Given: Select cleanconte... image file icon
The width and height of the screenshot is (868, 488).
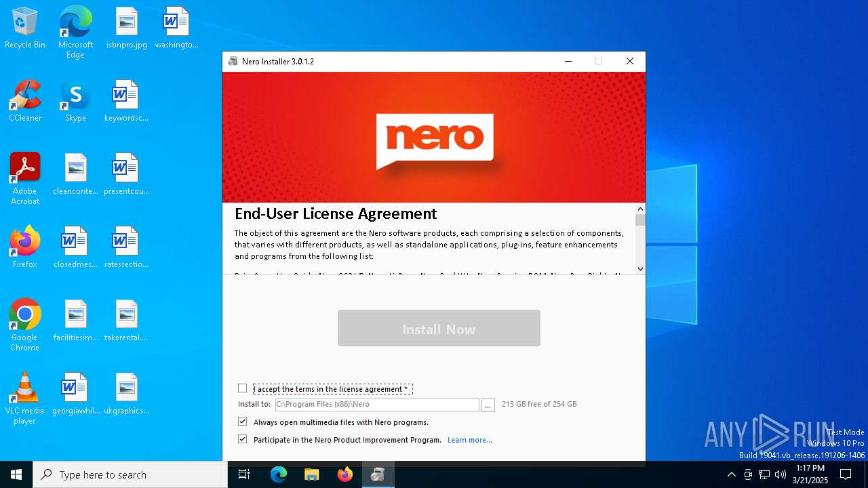Looking at the screenshot, I should 75,174.
